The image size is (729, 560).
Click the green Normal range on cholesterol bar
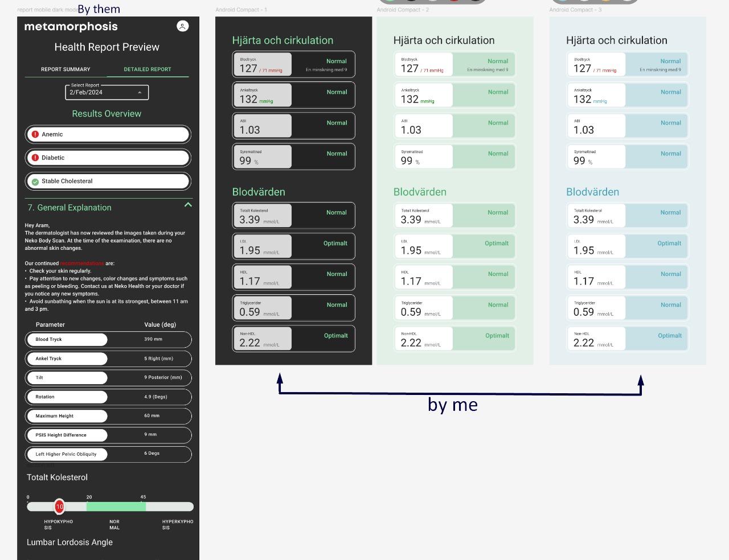(x=116, y=507)
